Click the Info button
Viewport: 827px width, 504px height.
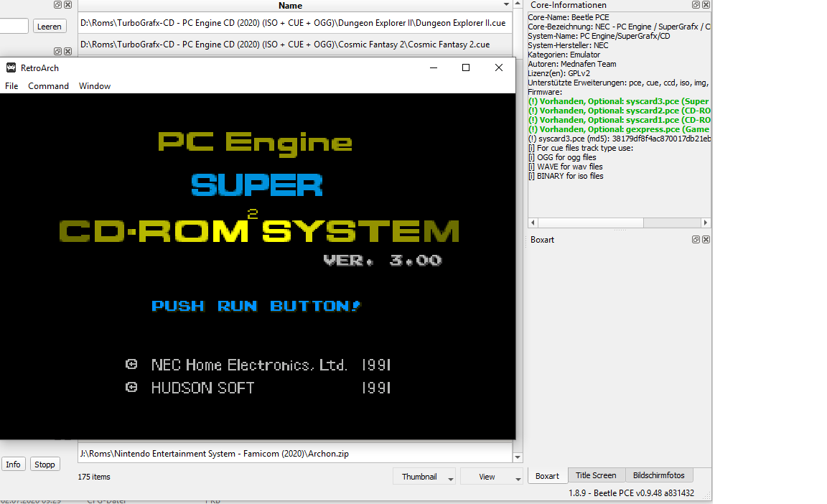[x=13, y=464]
